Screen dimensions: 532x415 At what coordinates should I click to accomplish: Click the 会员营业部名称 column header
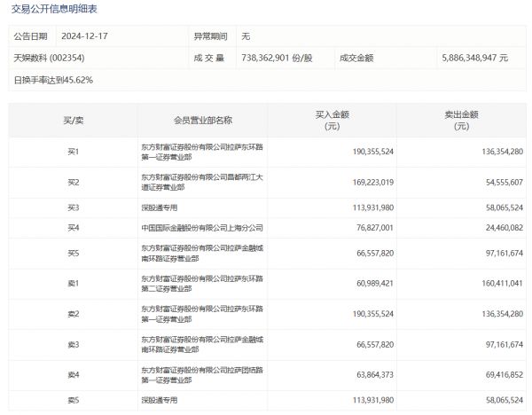[x=202, y=120]
